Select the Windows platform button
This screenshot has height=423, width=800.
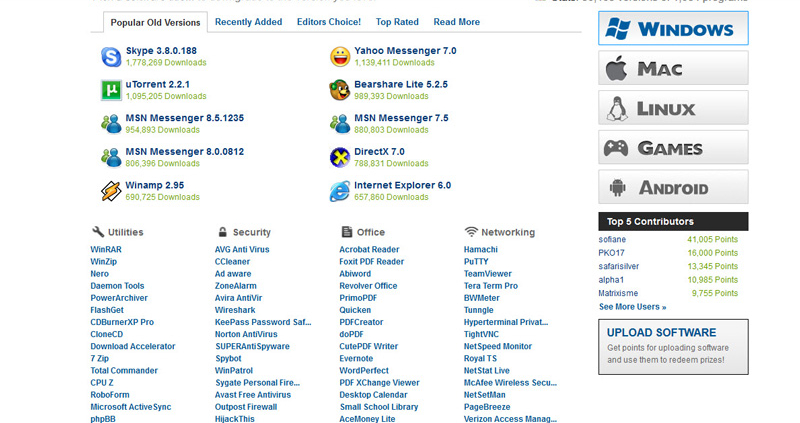pos(673,29)
